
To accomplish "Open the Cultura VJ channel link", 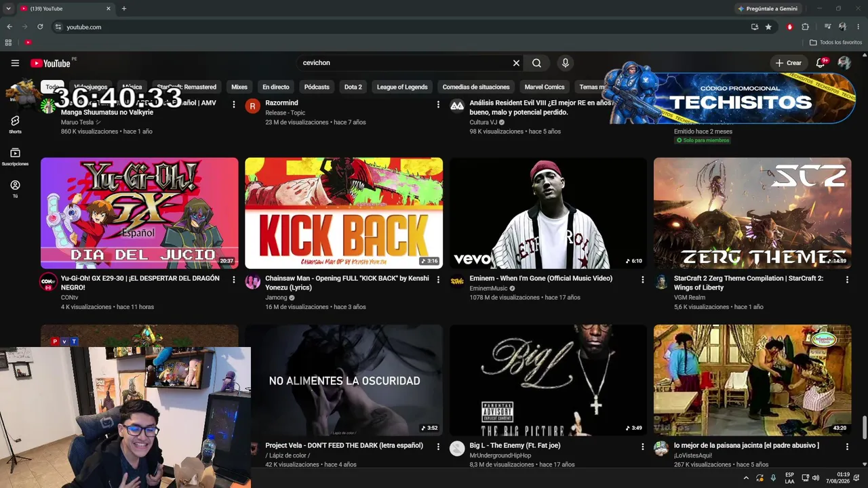I will pyautogui.click(x=484, y=123).
